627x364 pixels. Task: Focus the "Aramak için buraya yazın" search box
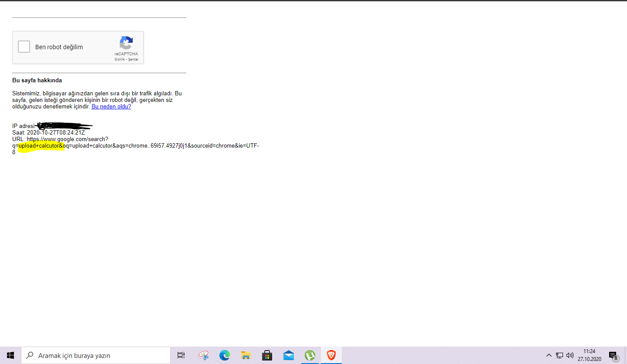96,355
